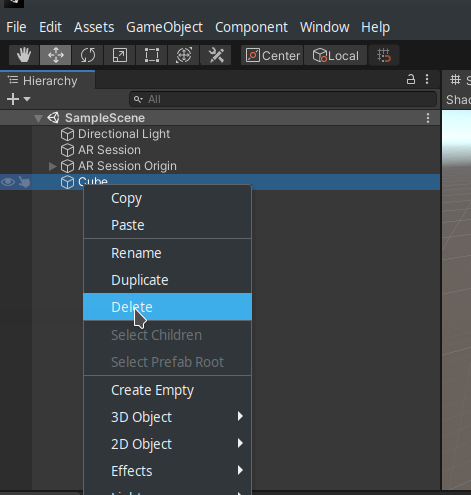Image resolution: width=471 pixels, height=495 pixels.
Task: Open the GameObject menu
Action: [x=164, y=27]
